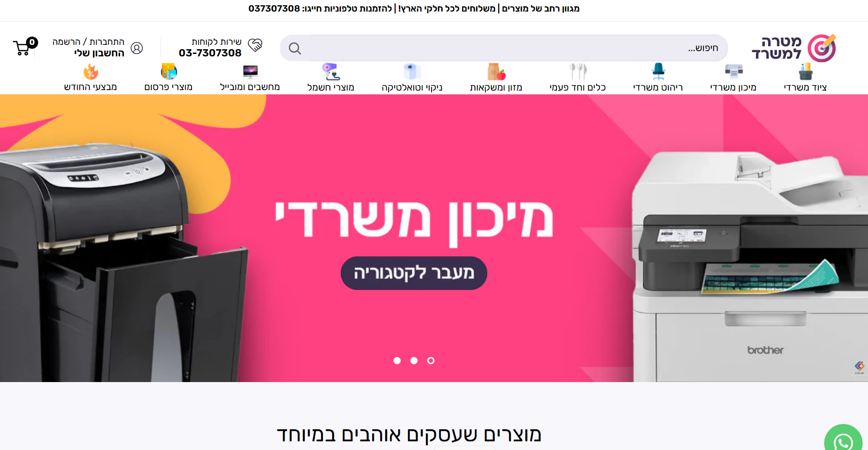Screen dimensions: 868x450
Task: Click the cutlery כלים וחד פעמי icon
Action: pyautogui.click(x=578, y=72)
